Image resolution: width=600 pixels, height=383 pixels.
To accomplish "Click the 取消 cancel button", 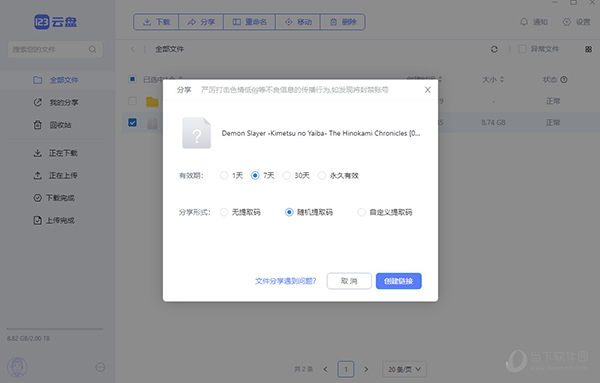I will [349, 281].
